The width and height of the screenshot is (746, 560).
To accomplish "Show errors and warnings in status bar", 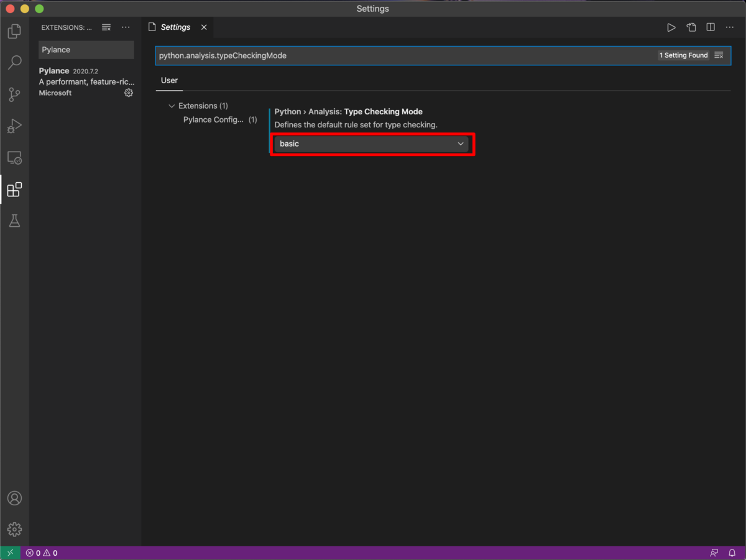I will click(42, 553).
